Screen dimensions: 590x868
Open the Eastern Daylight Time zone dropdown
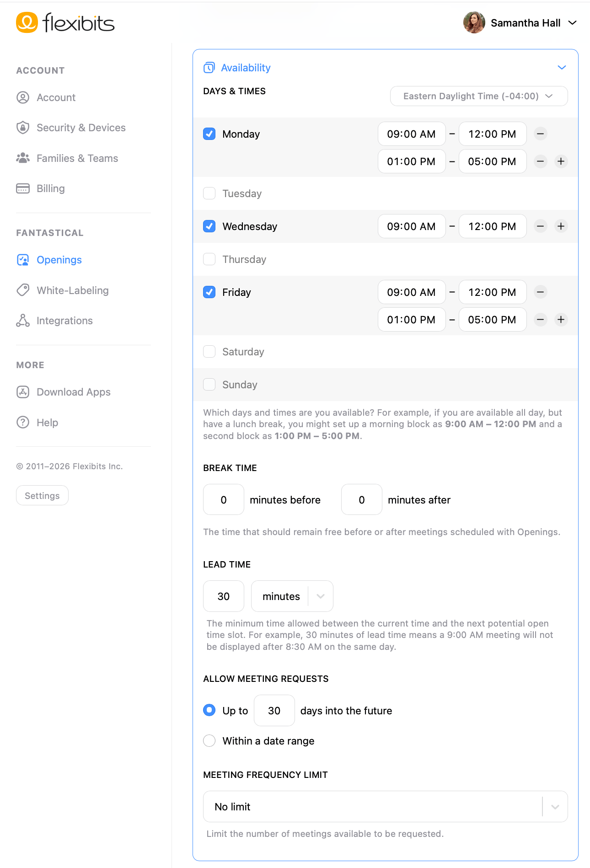click(479, 96)
